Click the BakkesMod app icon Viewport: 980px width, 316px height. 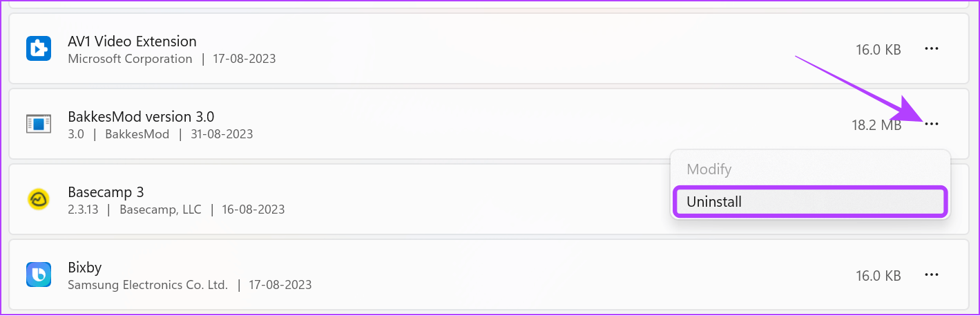point(37,124)
